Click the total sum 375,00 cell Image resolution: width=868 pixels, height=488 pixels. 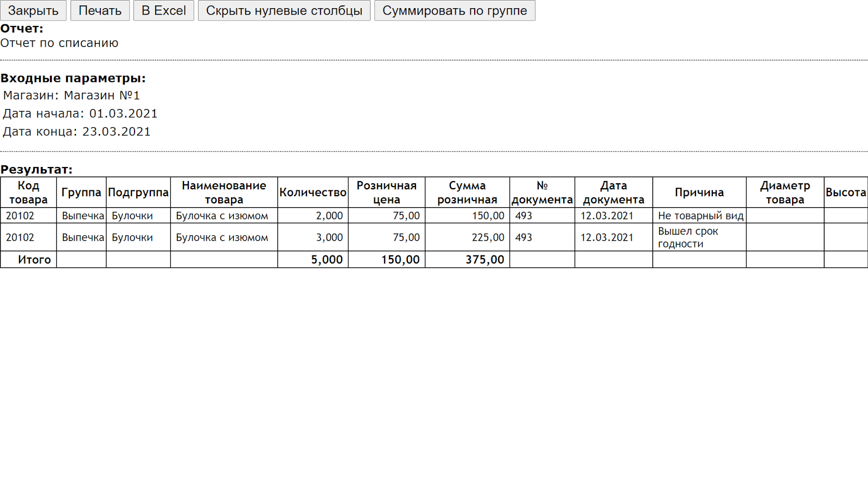(484, 260)
